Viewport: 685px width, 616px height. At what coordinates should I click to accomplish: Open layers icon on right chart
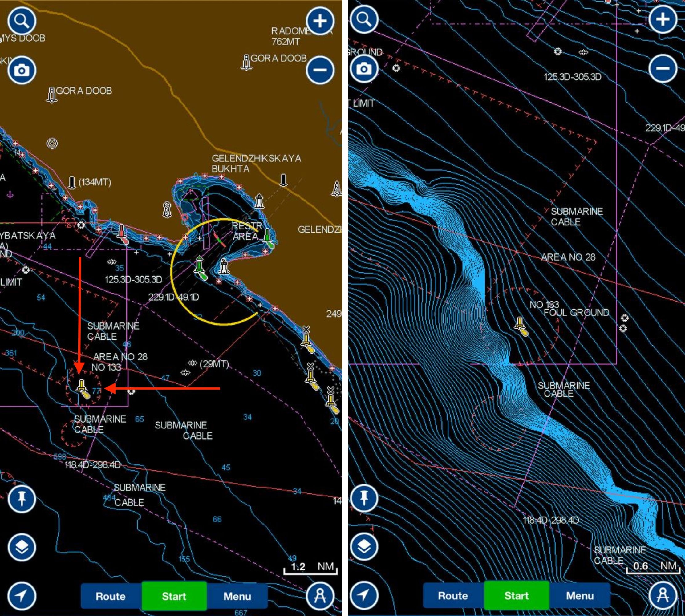(x=364, y=547)
